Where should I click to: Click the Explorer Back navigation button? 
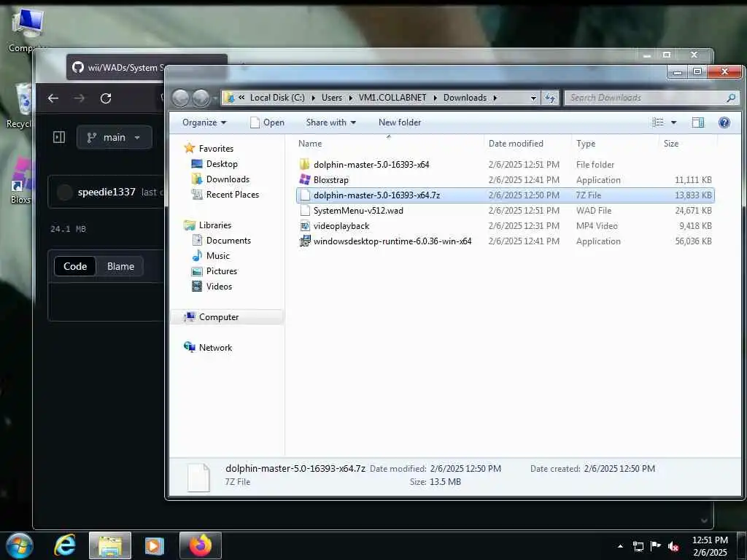tap(181, 98)
